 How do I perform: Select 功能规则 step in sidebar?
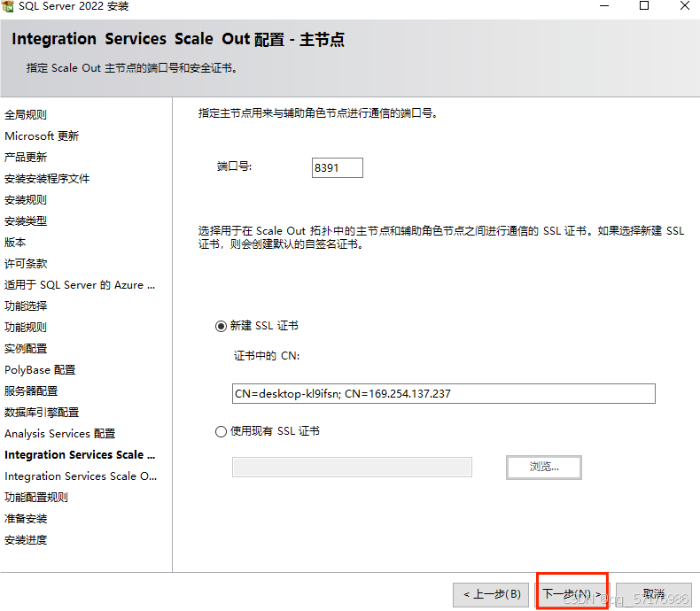pos(26,328)
